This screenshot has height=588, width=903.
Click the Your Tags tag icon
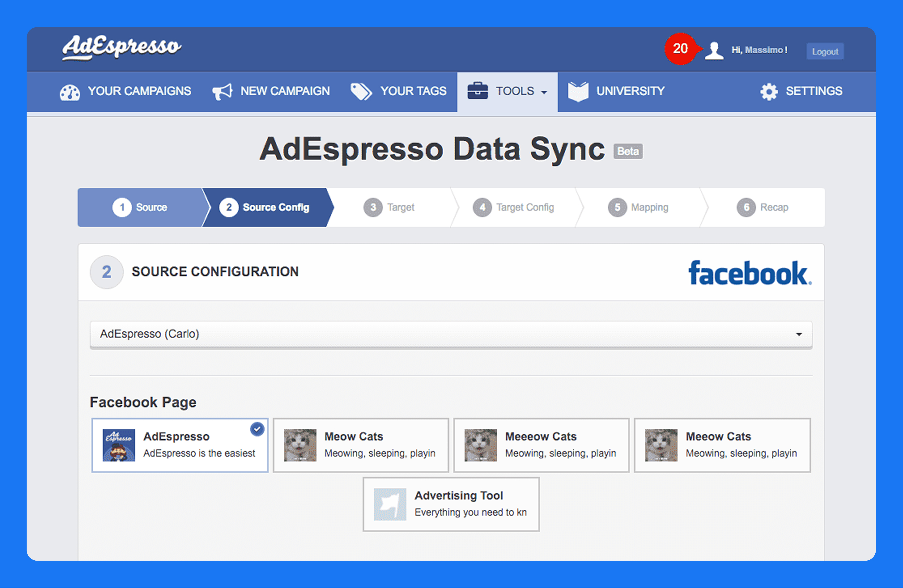coord(361,91)
